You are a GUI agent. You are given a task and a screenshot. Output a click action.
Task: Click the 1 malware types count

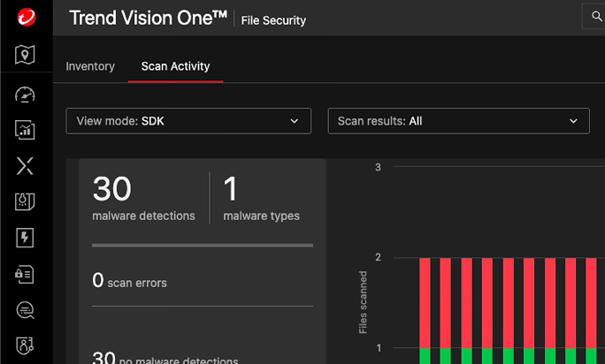232,189
